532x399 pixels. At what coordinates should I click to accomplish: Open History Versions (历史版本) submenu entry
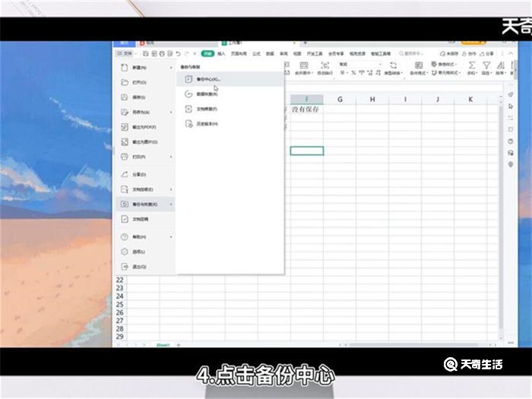tap(230, 124)
